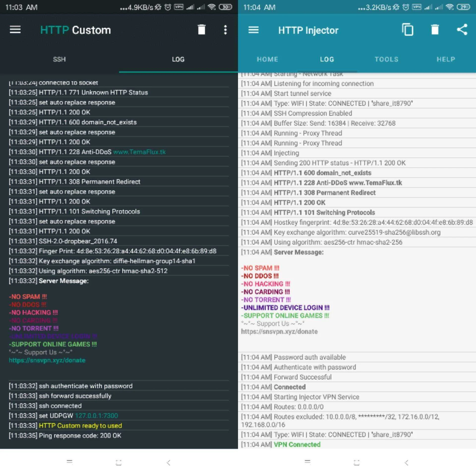The height and width of the screenshot is (476, 476).
Task: Tap the battery indicator showing 29
Action: click(463, 7)
